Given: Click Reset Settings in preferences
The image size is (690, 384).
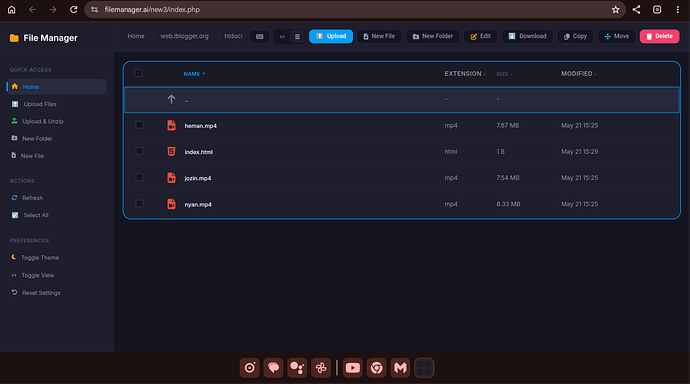Looking at the screenshot, I should 41,293.
